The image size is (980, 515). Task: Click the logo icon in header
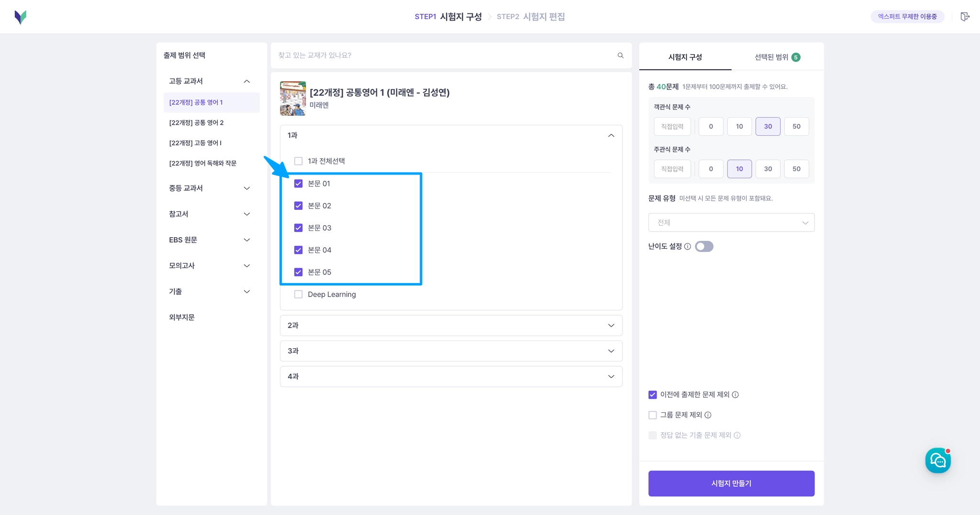coord(21,17)
